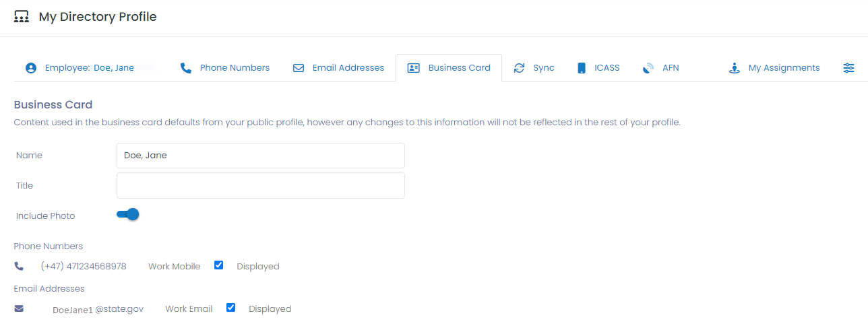Uncheck Displayed for Work Mobile number
The image size is (868, 328).
tap(218, 265)
